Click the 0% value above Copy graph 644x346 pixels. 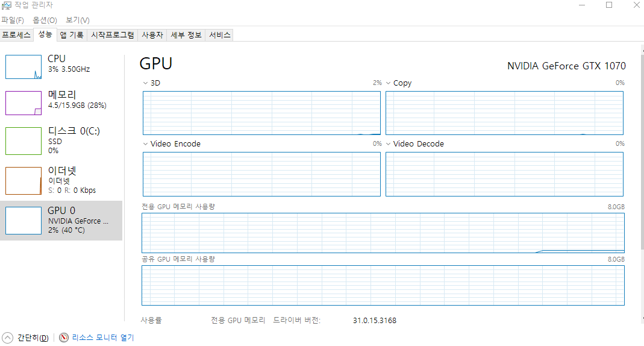[x=620, y=83]
